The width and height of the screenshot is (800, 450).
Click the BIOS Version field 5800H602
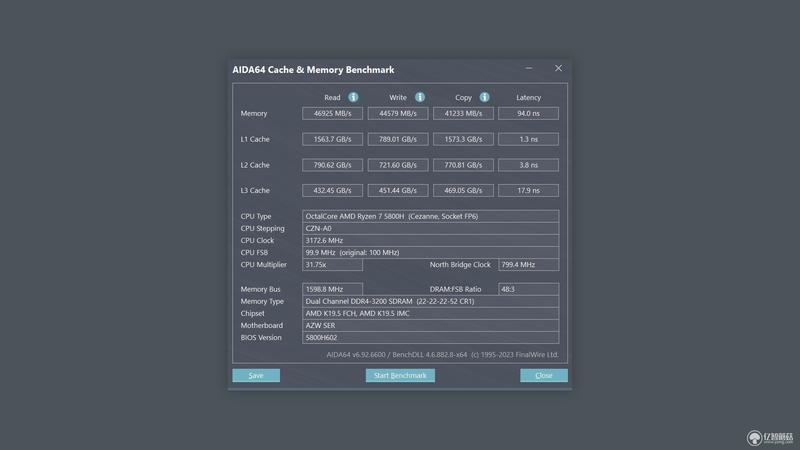pos(431,338)
